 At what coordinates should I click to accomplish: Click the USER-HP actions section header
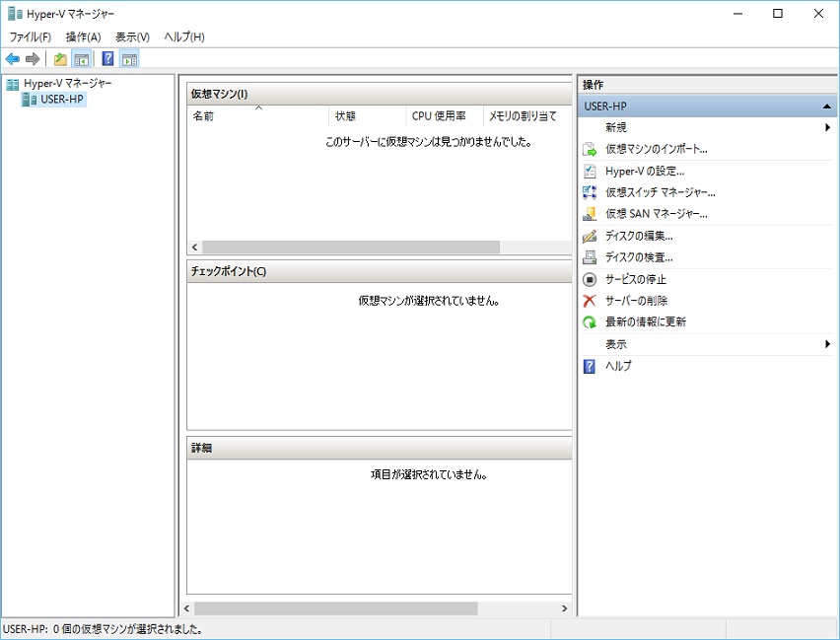pyautogui.click(x=707, y=107)
